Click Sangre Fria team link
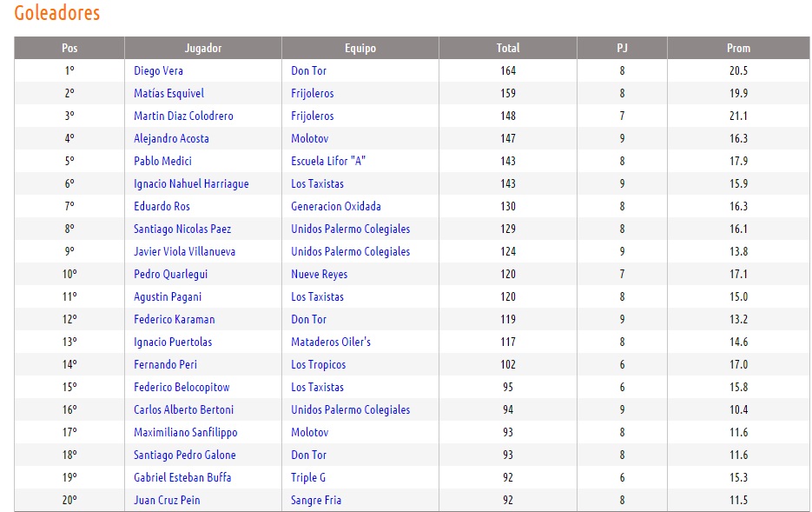This screenshot has height=512, width=812. tap(316, 500)
